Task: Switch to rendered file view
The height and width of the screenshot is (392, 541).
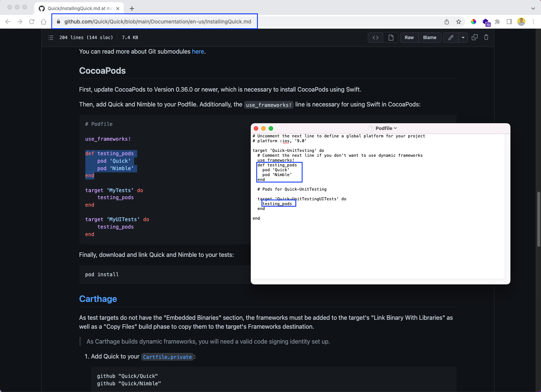Action: click(391, 38)
